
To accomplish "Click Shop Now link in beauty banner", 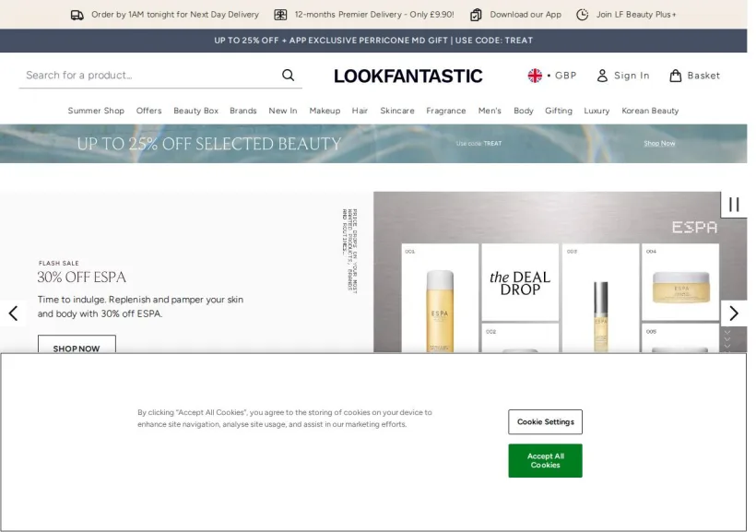I will pos(659,143).
